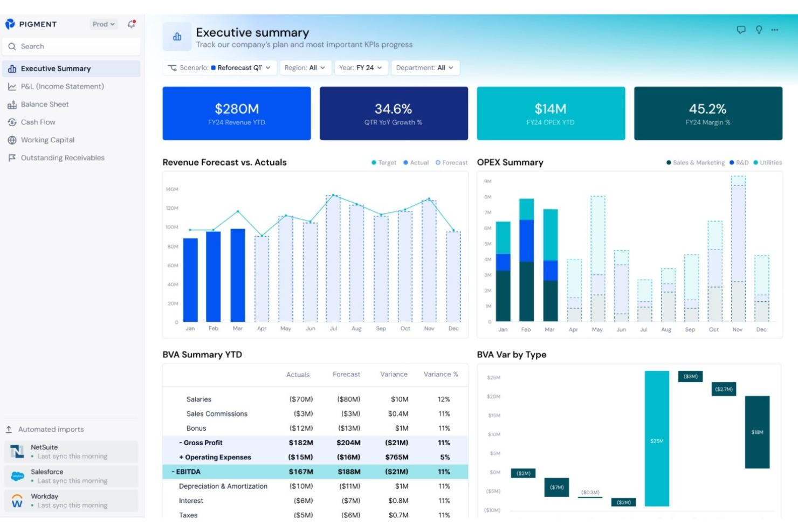This screenshot has height=532, width=798.
Task: Select the Executive Summary chart icon
Action: pos(12,68)
